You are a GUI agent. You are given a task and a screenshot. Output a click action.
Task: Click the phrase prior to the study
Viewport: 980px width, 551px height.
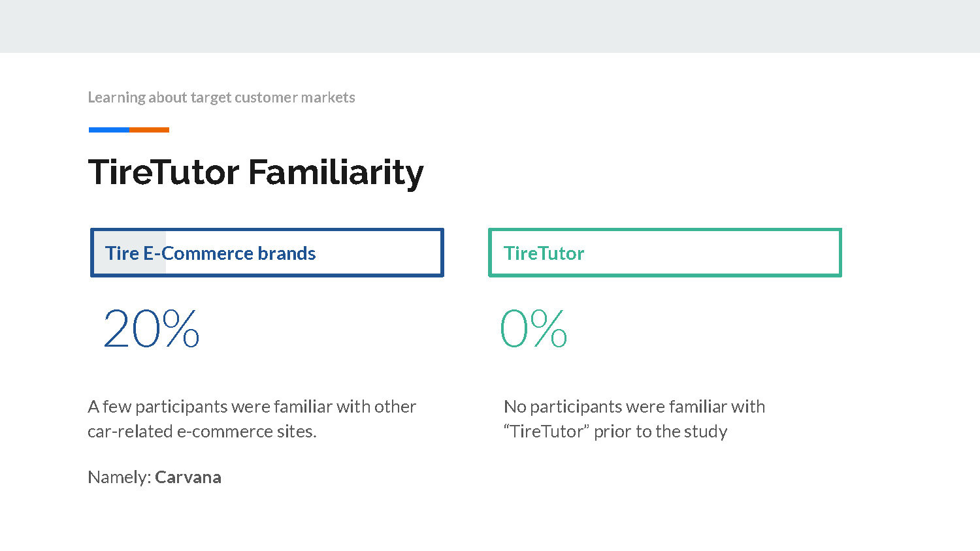click(661, 432)
